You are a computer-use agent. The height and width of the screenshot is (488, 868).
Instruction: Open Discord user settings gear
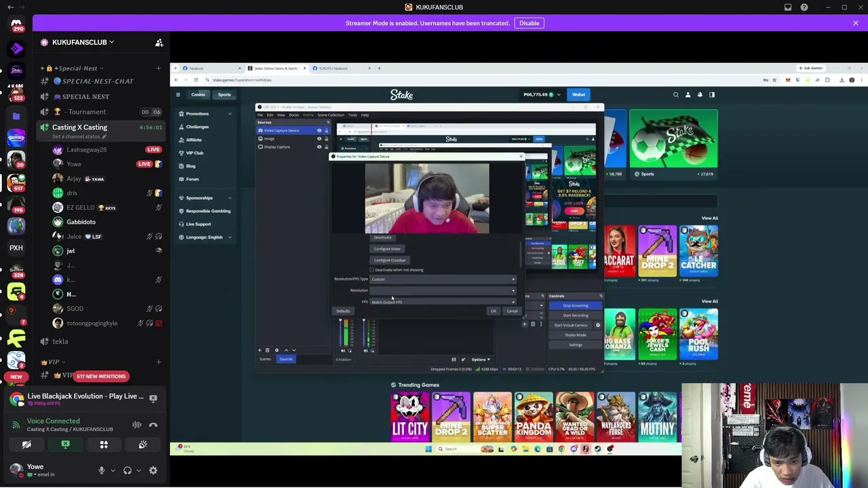[153, 470]
